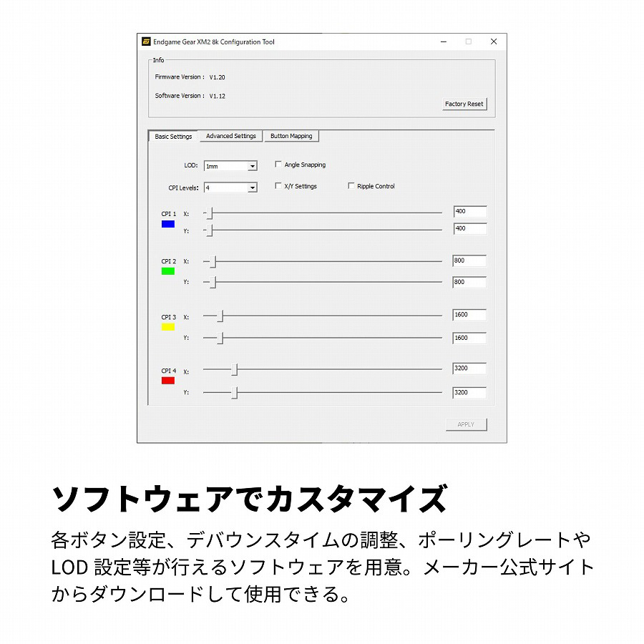Expand the CPI Levels dropdown
The width and height of the screenshot is (644, 644).
click(x=252, y=187)
